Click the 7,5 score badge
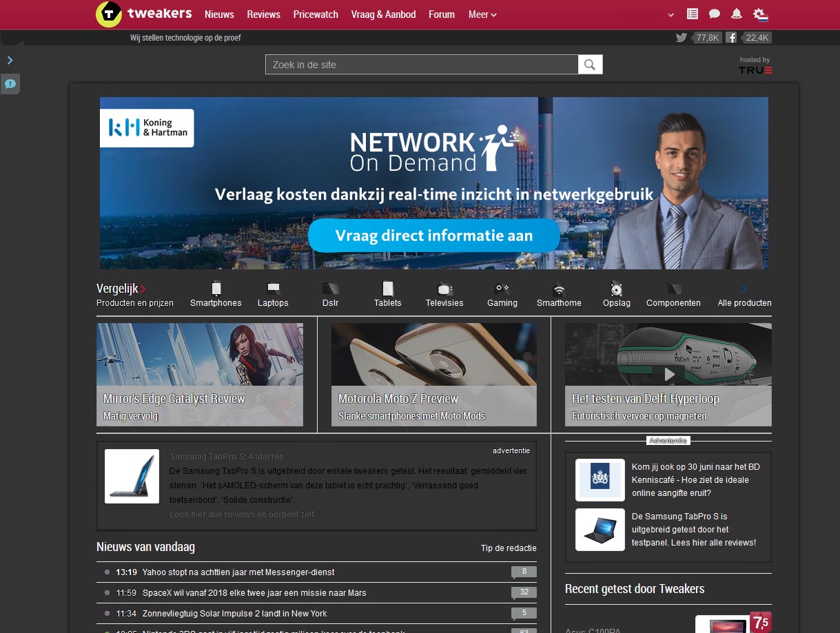Image resolution: width=840 pixels, height=633 pixels. (760, 623)
